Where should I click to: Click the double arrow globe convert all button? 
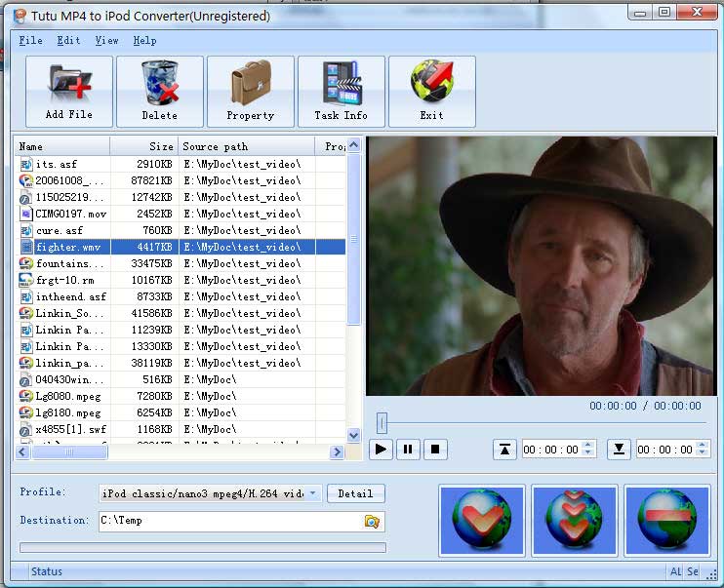tap(575, 520)
